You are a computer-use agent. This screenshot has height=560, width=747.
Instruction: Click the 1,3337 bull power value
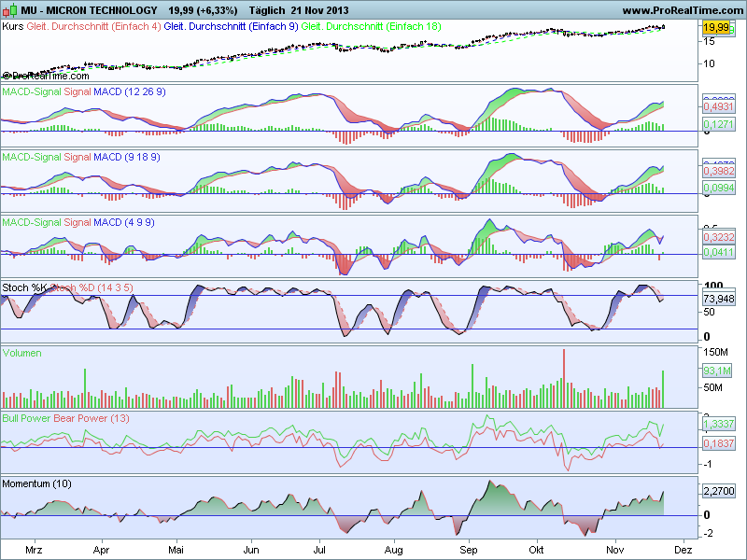(x=718, y=424)
